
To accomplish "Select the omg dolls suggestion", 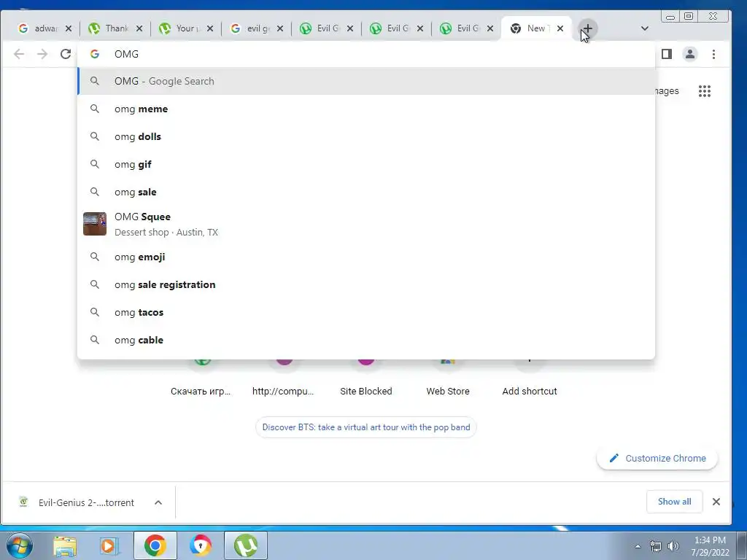I will pyautogui.click(x=366, y=136).
